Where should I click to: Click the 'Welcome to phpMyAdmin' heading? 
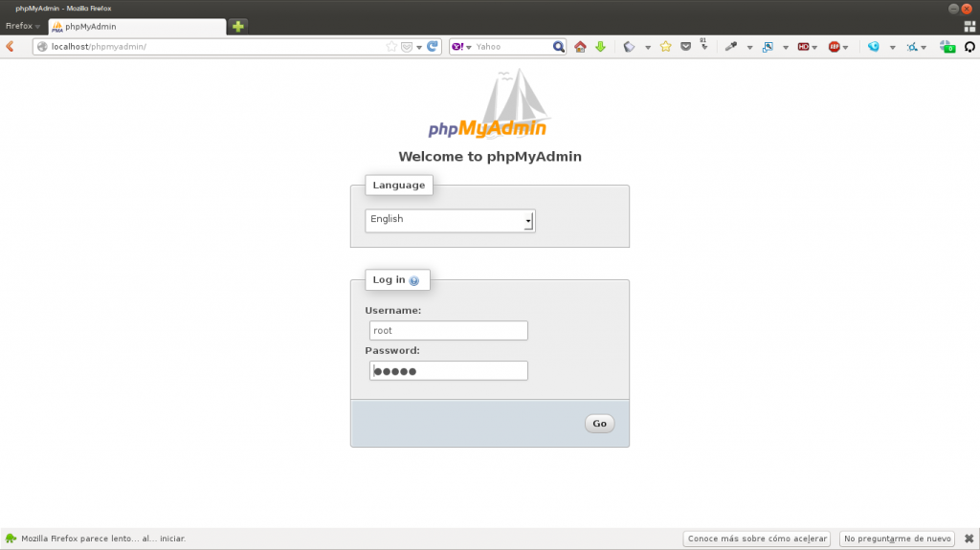point(490,156)
